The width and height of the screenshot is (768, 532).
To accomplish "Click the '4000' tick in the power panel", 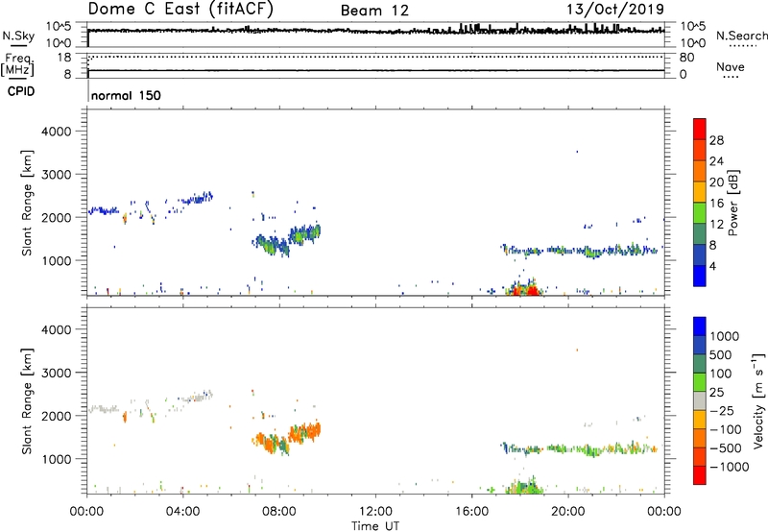I will (x=56, y=132).
